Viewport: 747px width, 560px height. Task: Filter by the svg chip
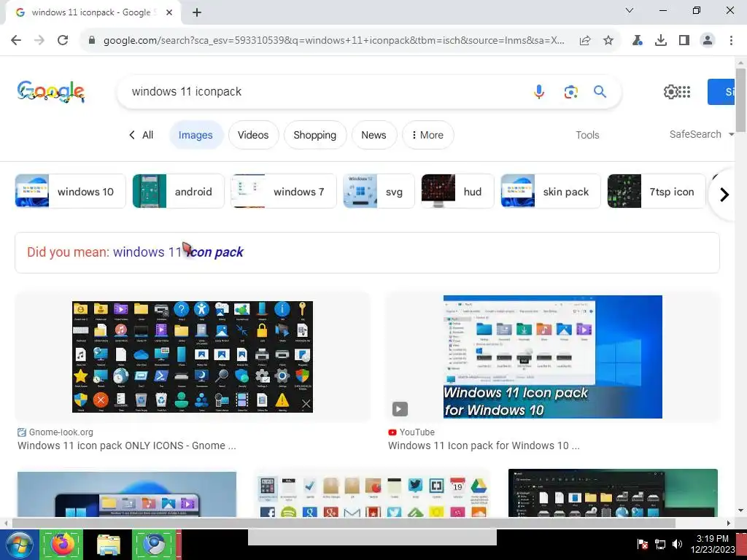click(x=379, y=192)
